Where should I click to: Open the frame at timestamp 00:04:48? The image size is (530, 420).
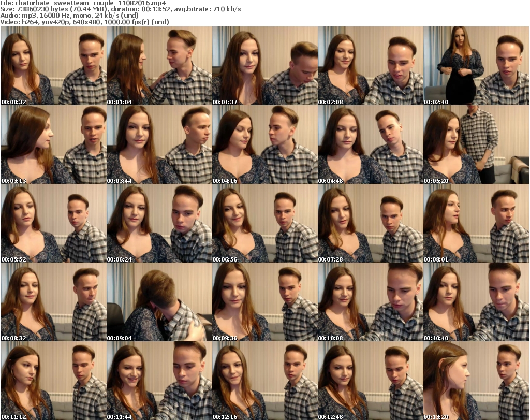[371, 144]
